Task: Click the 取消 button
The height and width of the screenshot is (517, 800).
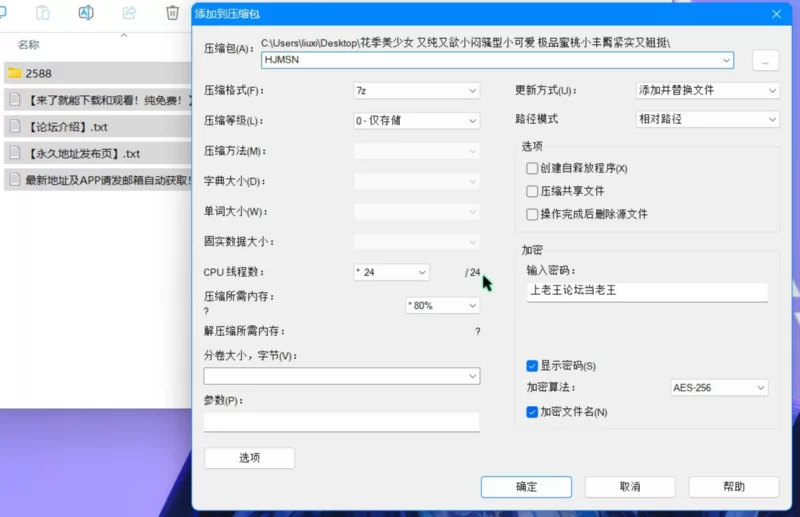Action: click(630, 487)
